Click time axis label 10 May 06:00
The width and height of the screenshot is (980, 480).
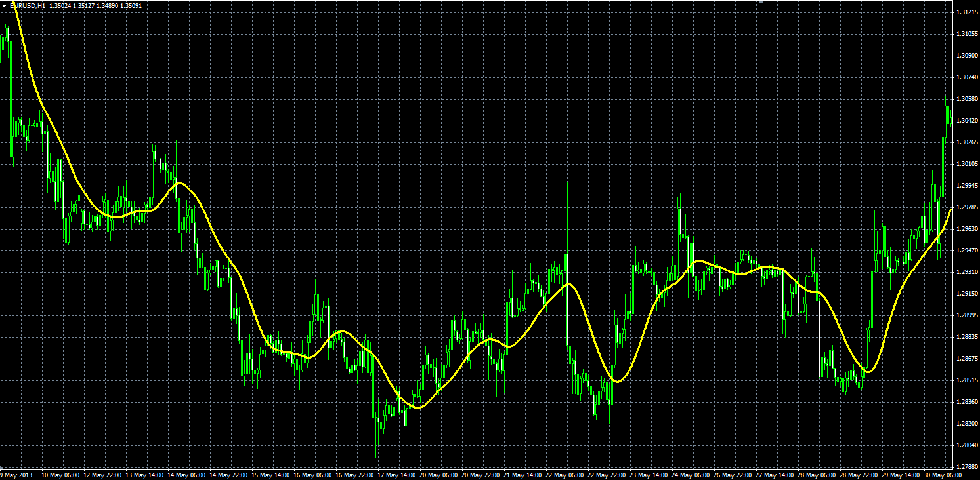[60, 475]
